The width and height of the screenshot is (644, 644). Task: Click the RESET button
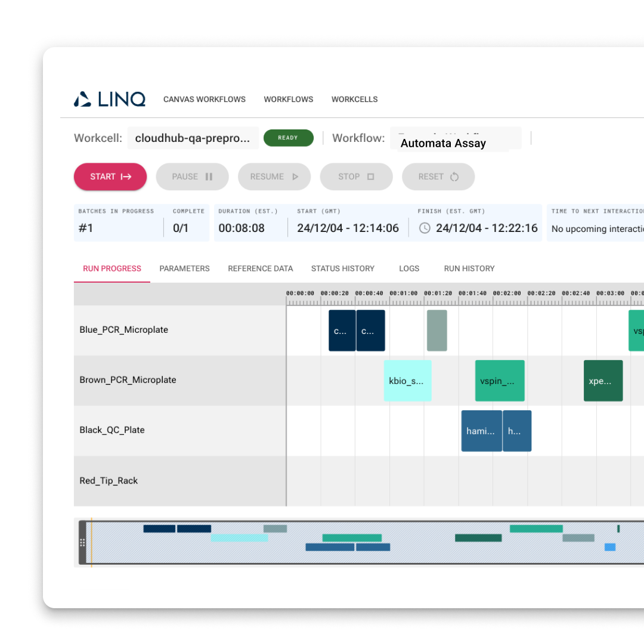coord(438,177)
